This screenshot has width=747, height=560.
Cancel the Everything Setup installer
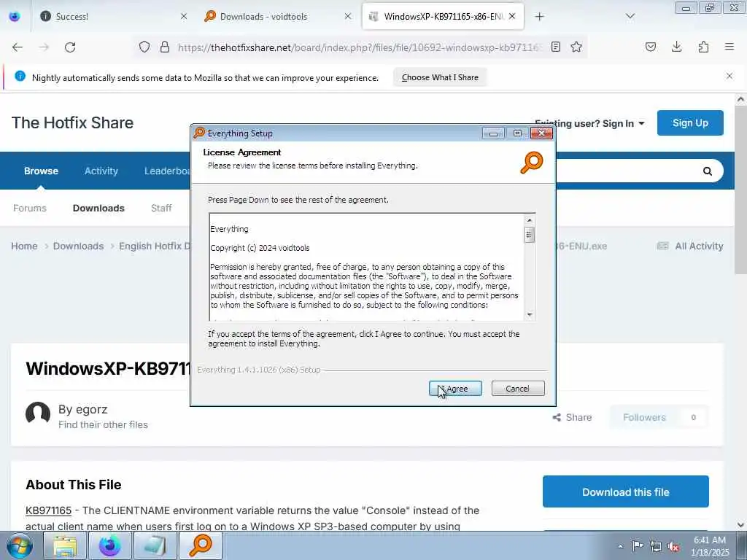[x=517, y=389]
